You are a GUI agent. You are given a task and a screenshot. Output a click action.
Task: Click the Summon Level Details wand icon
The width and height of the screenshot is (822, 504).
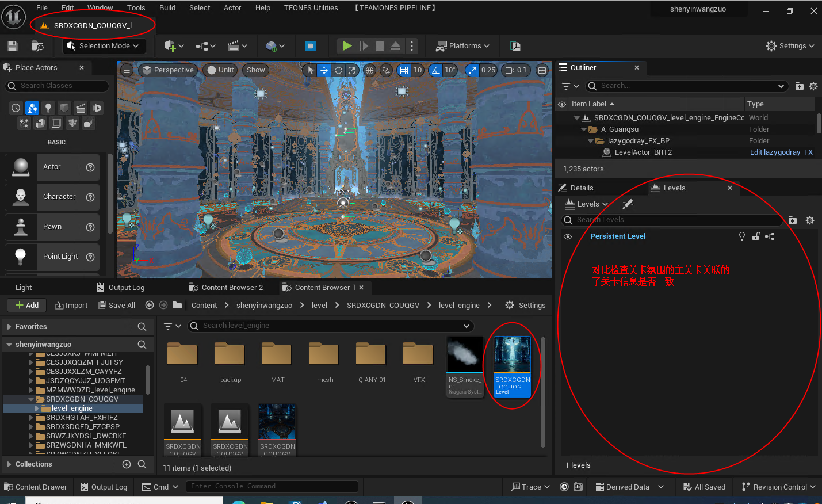(628, 204)
